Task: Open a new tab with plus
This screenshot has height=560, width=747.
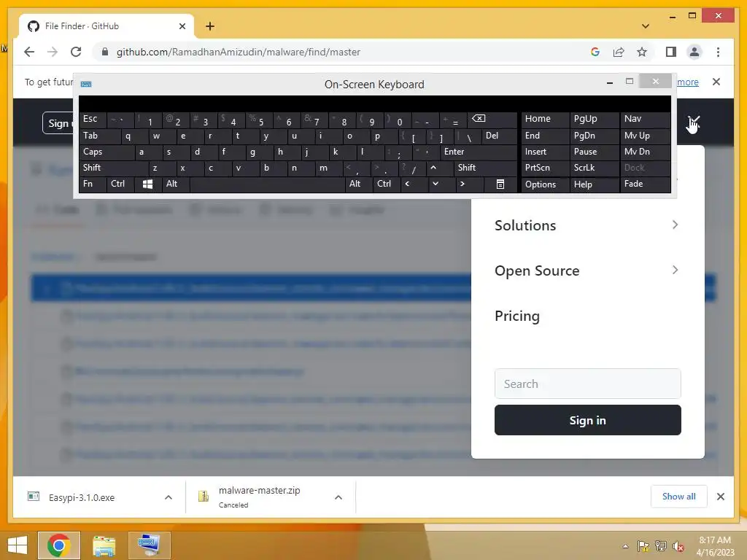Action: pyautogui.click(x=210, y=26)
